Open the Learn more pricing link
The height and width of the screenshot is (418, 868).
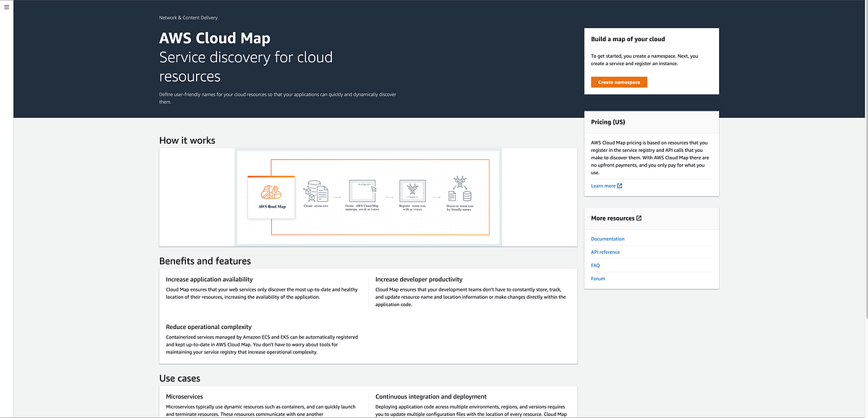[603, 185]
